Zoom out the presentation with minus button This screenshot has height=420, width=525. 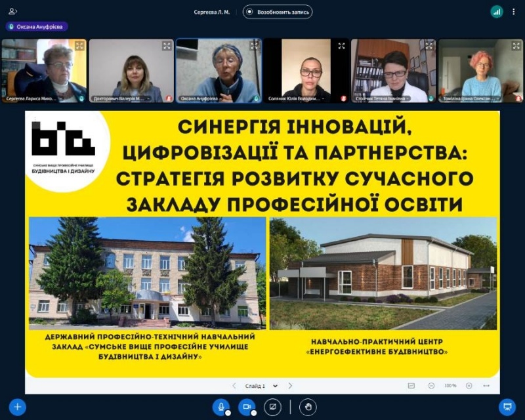(431, 386)
